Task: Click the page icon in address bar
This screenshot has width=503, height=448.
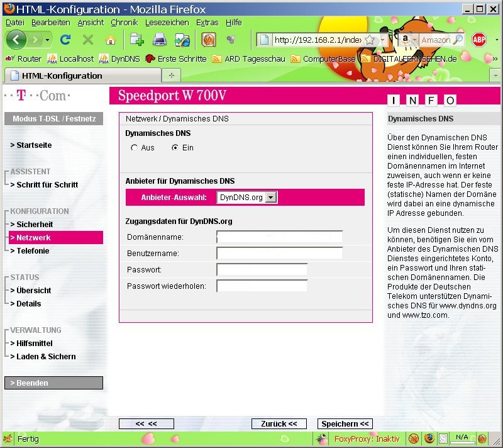Action: click(264, 40)
